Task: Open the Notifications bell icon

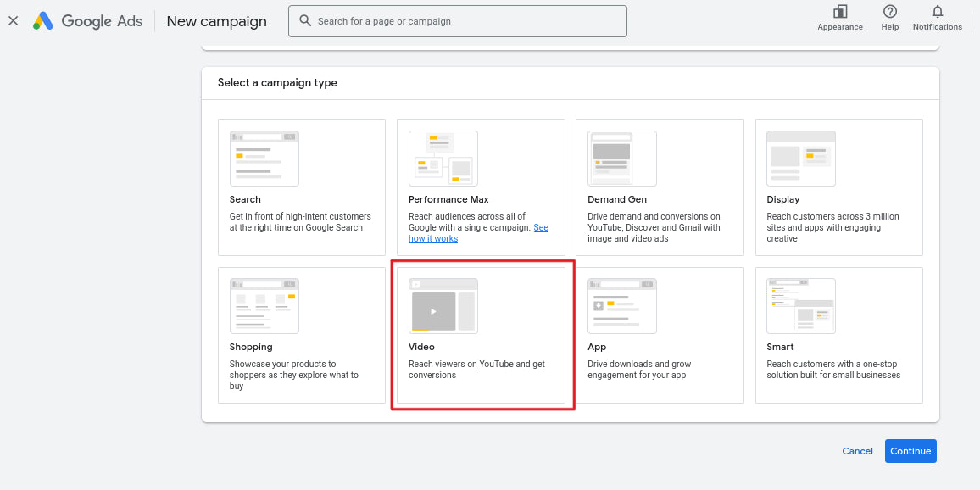Action: click(x=938, y=12)
